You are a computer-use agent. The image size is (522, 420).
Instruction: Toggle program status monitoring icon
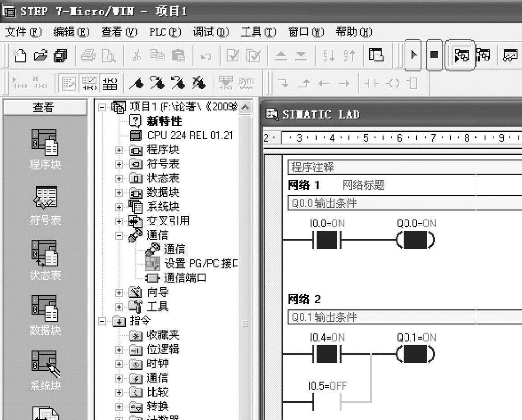click(x=461, y=55)
